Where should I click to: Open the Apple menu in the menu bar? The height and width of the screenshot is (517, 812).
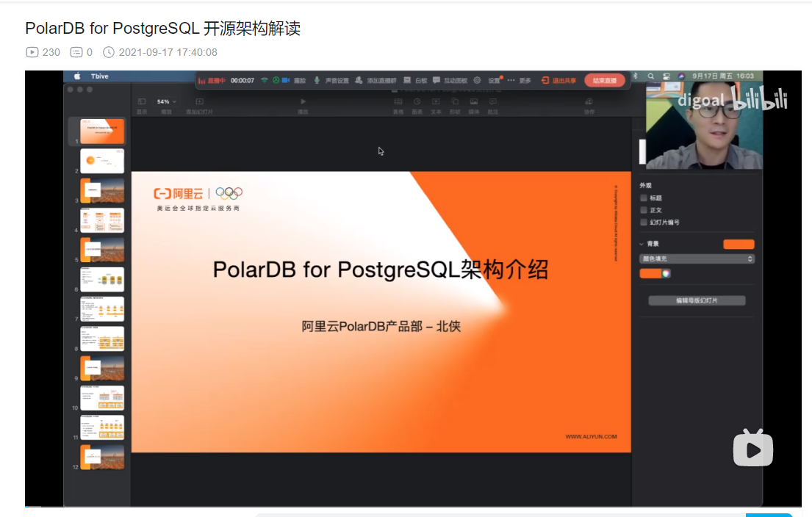pyautogui.click(x=77, y=76)
